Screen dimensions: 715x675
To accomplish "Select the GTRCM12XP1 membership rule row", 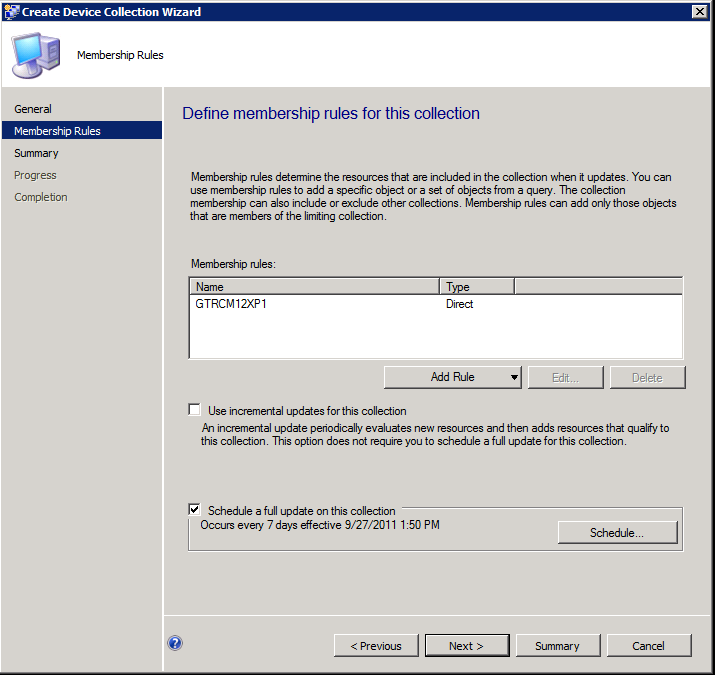I will tap(436, 304).
